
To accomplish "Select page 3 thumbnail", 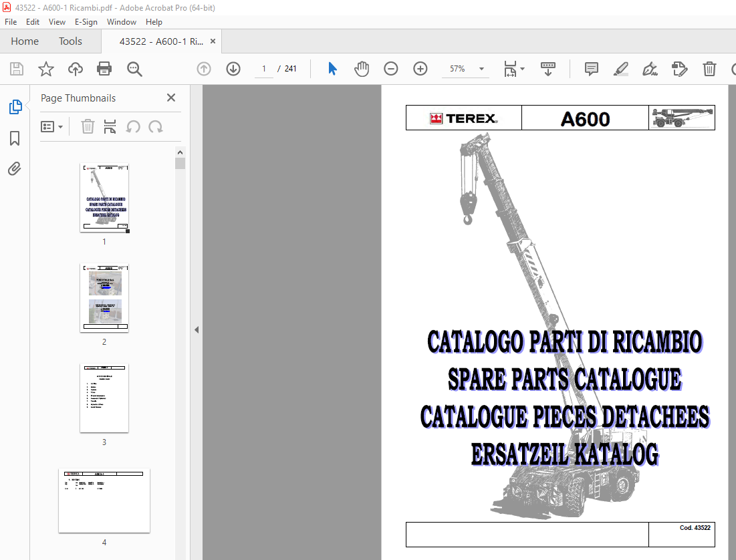I will tap(104, 398).
